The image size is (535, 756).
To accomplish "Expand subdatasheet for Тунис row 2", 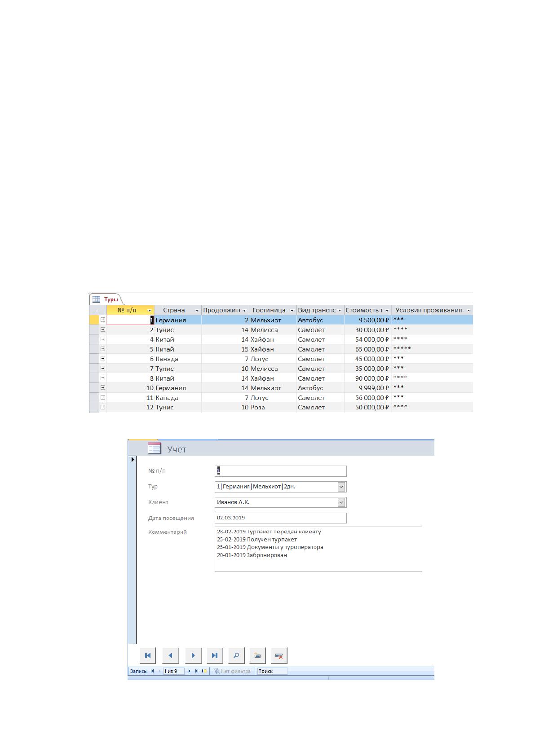I will [103, 330].
